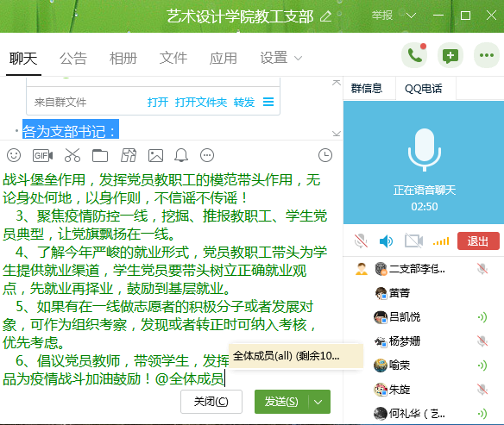504x425 pixels.
Task: Toggle the speaker volume button
Action: [386, 241]
